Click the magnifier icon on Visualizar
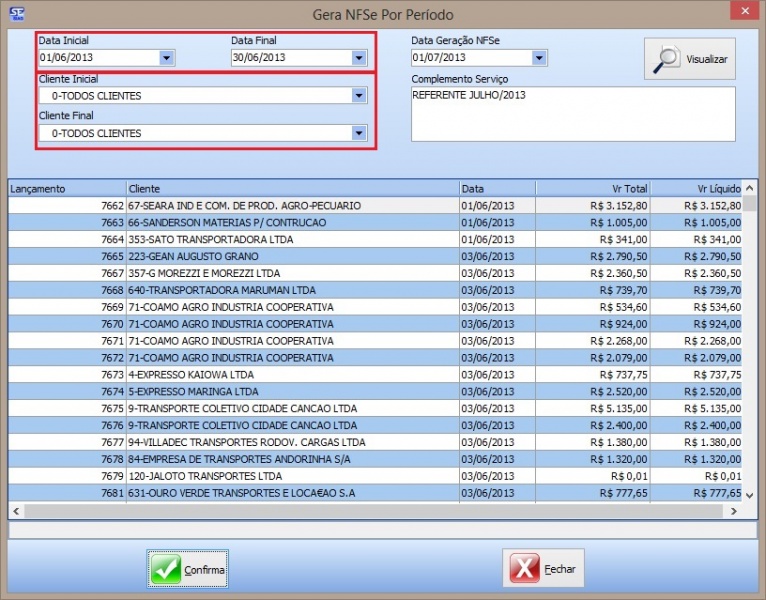This screenshot has width=766, height=600. [667, 59]
